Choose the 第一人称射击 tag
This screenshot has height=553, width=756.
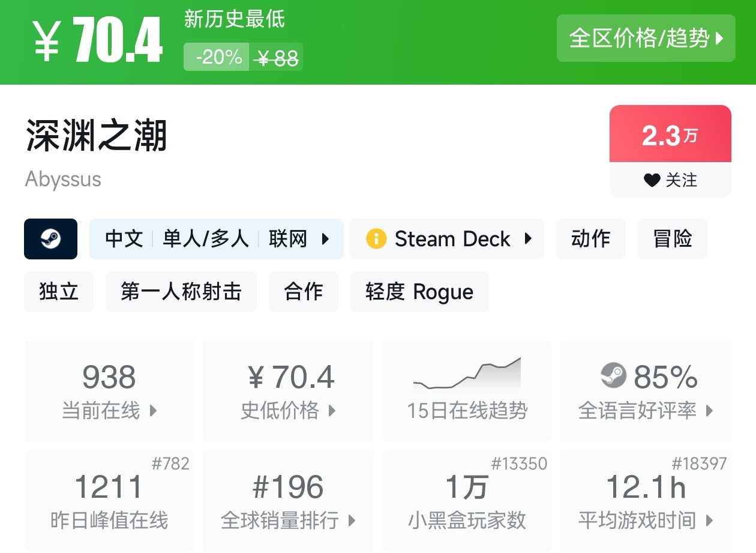181,292
